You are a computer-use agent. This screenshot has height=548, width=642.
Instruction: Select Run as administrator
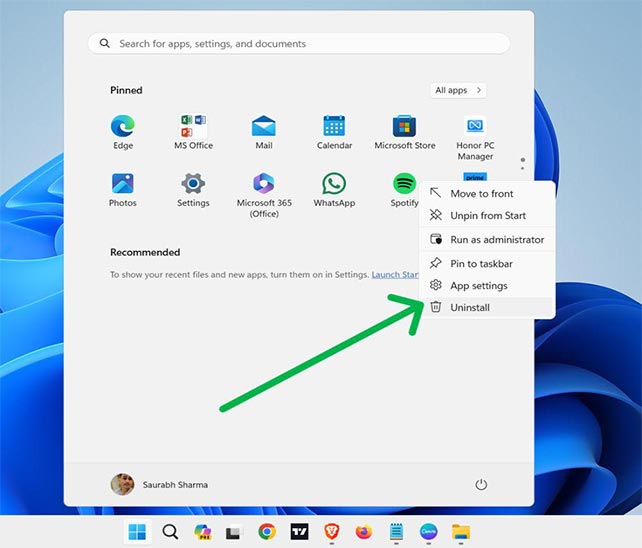(487, 239)
